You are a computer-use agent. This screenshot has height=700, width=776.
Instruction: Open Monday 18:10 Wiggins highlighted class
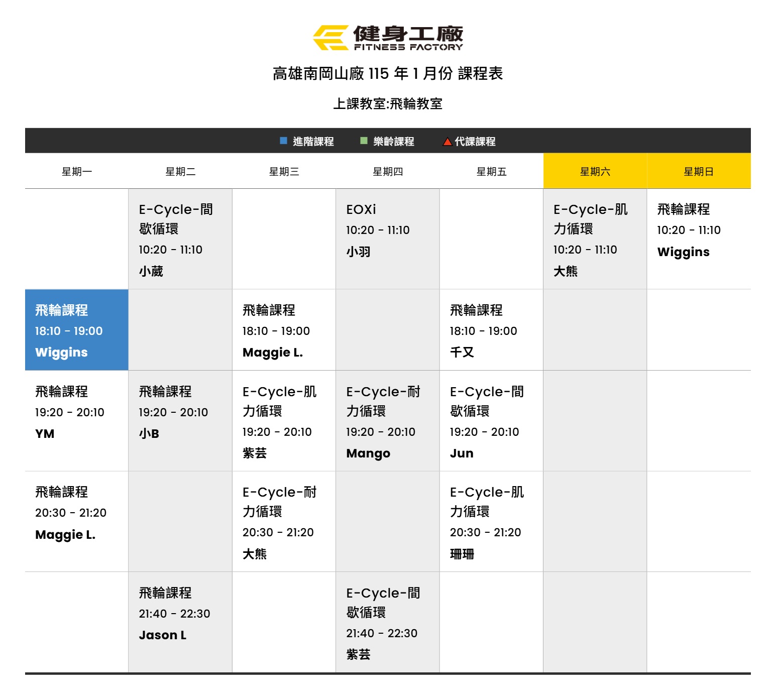tap(77, 330)
